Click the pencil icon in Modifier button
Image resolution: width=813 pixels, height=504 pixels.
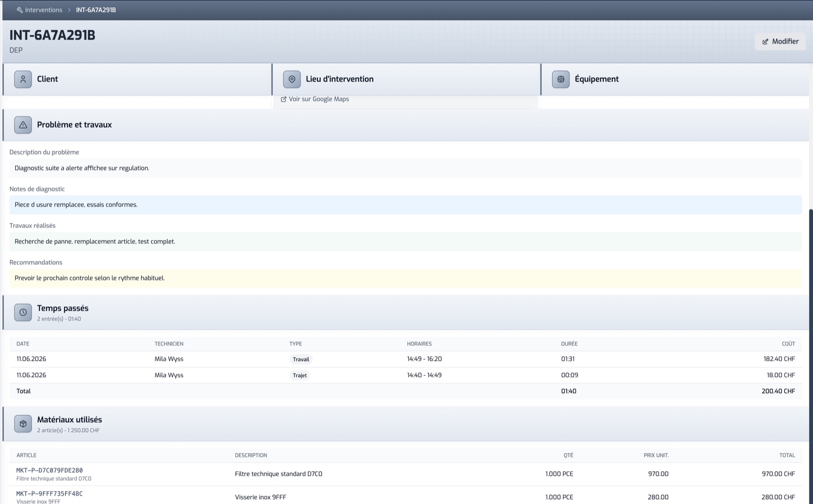[x=765, y=42]
